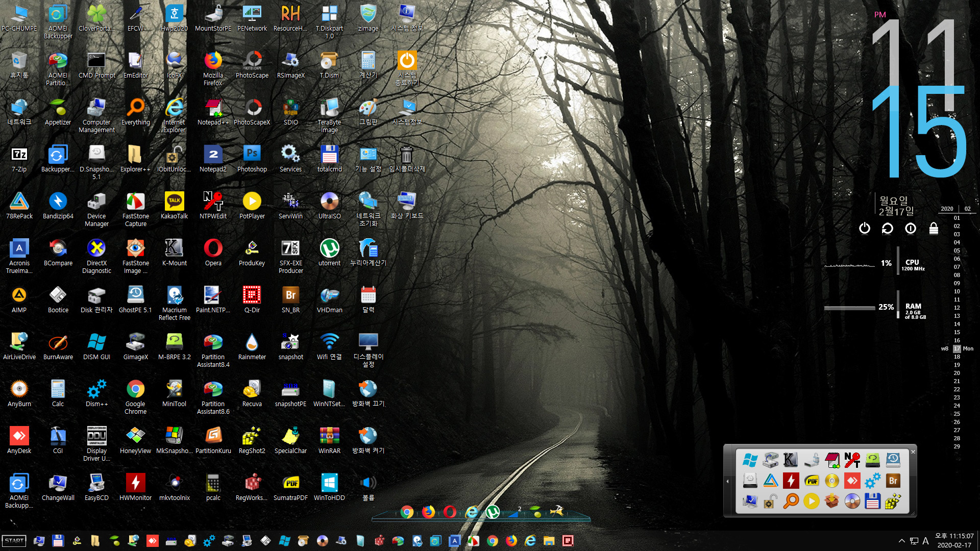This screenshot has width=980, height=551.
Task: Click the Rainmeter power button icon
Action: [x=864, y=228]
